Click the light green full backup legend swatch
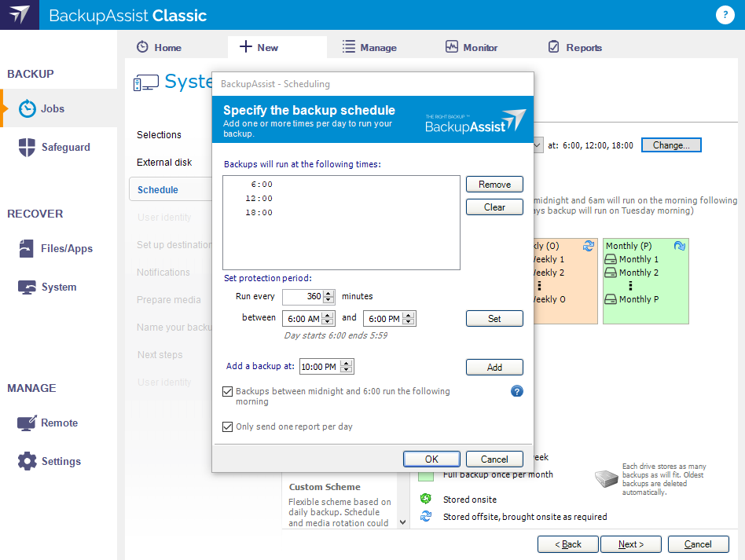Screen dimensions: 745x560 coord(426,475)
